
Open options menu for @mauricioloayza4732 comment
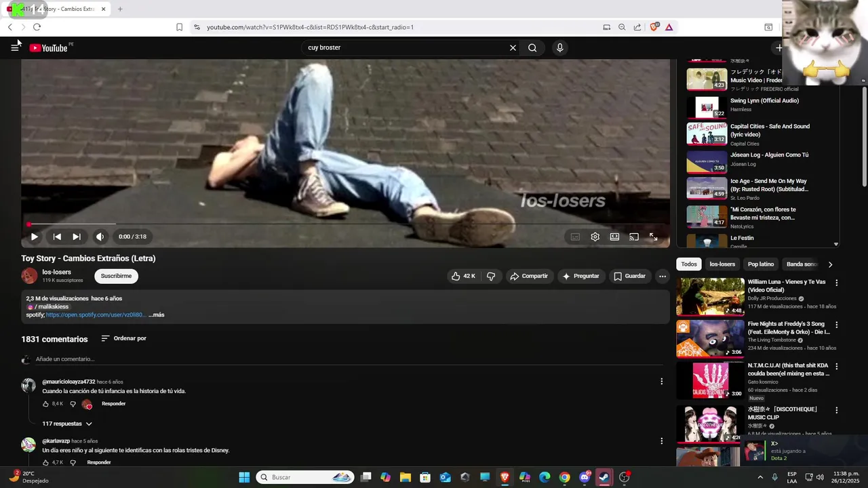[662, 382]
